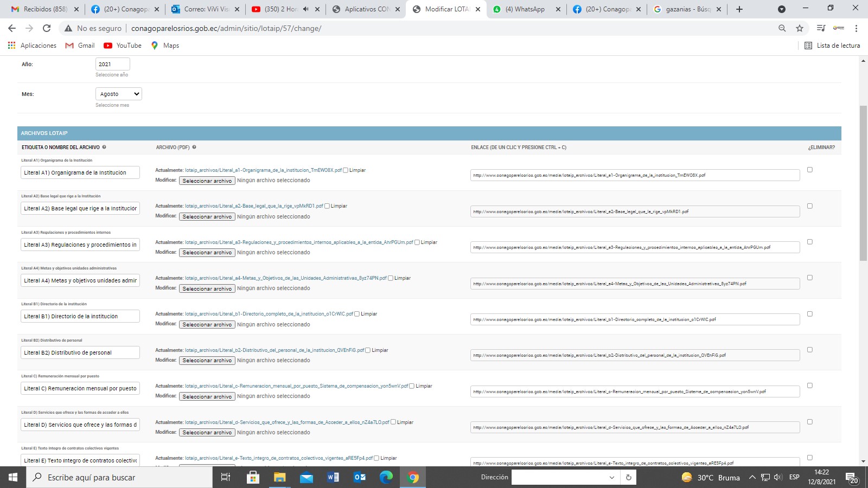Open Word from the taskbar
This screenshot has height=488, width=868.
coord(333,477)
